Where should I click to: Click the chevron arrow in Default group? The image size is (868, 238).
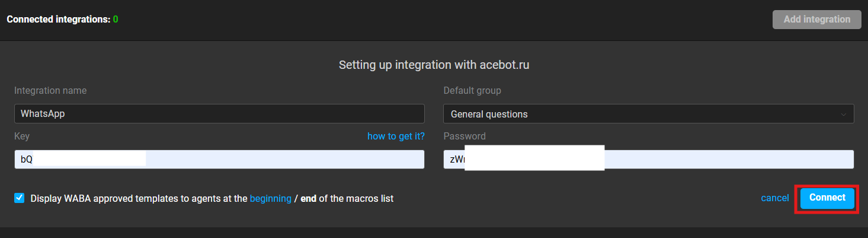click(843, 115)
